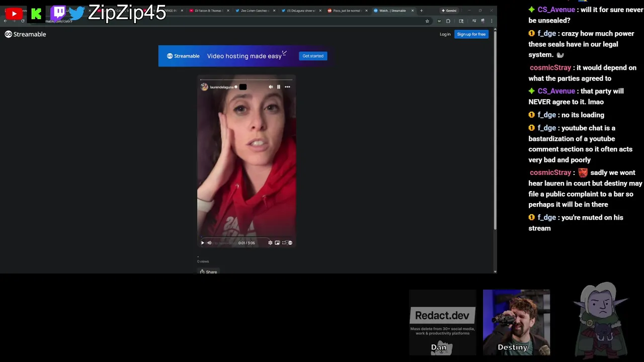Click the 0 views text under the video
The height and width of the screenshot is (362, 644).
(x=203, y=261)
